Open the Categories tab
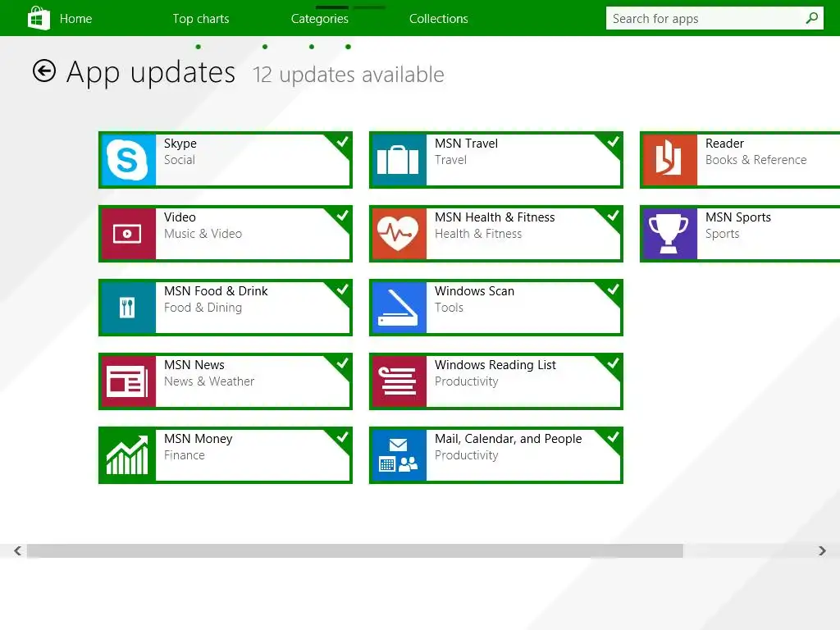The width and height of the screenshot is (840, 630). 319,19
